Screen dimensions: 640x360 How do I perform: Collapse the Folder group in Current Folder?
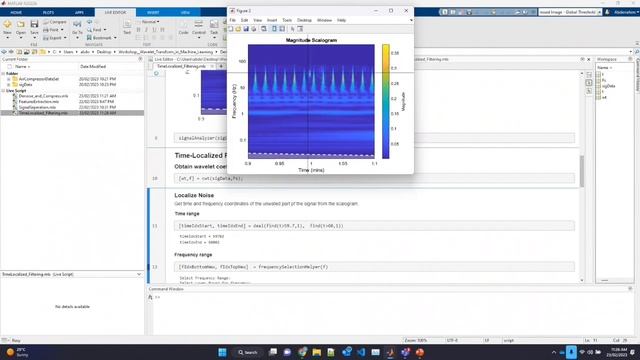(x=3, y=73)
